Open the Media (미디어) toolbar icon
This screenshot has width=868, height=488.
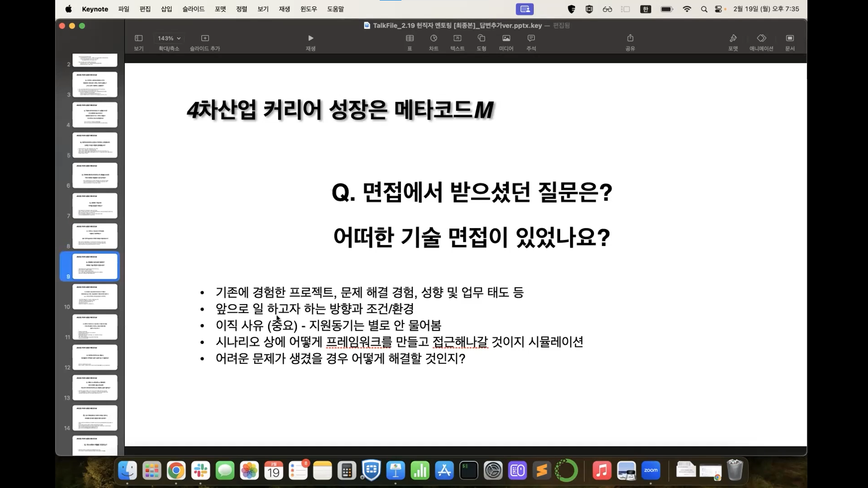tap(506, 38)
